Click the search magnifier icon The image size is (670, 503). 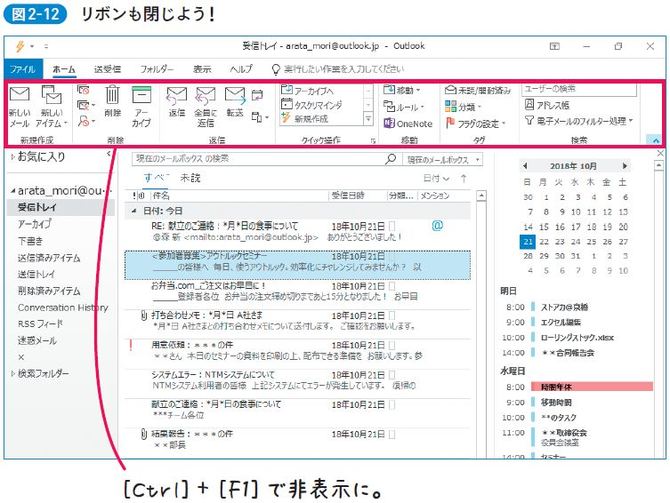coord(390,159)
